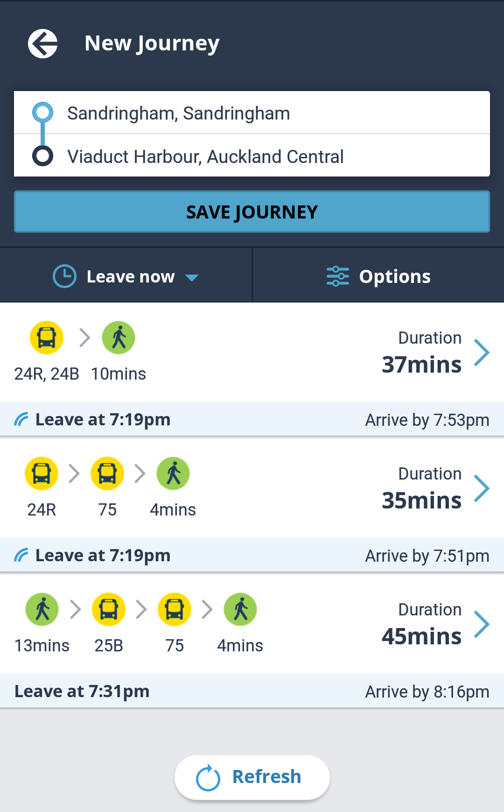Tap the 13mins walking icon

click(x=42, y=609)
